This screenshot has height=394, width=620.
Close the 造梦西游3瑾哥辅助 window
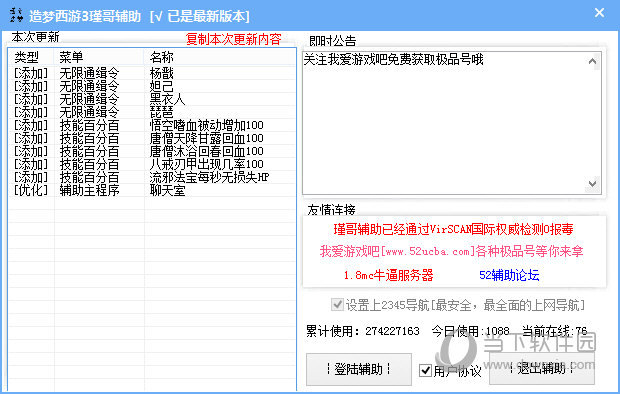(x=599, y=13)
